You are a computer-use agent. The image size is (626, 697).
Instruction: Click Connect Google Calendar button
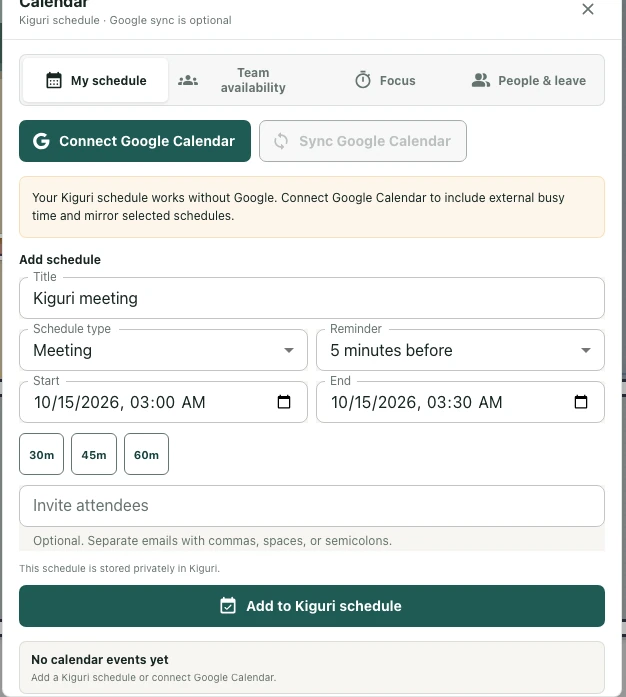(x=135, y=141)
